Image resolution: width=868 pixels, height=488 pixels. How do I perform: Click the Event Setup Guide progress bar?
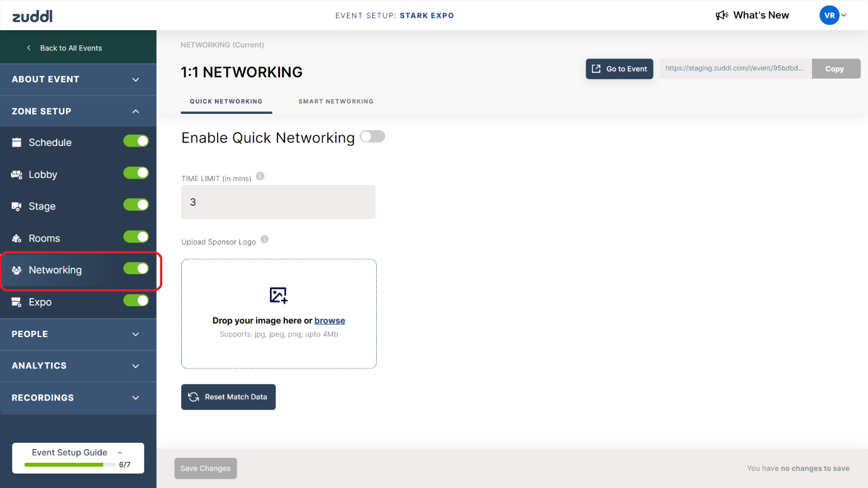pyautogui.click(x=70, y=465)
